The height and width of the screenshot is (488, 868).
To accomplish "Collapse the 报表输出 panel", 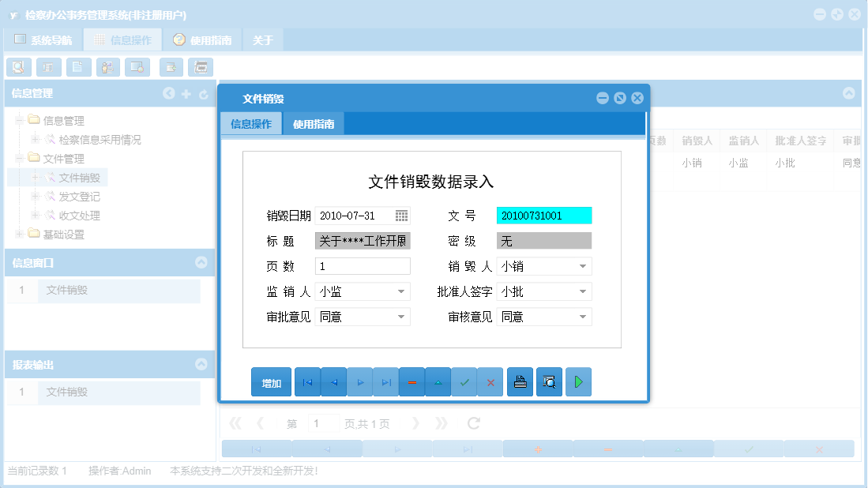I will click(x=200, y=365).
